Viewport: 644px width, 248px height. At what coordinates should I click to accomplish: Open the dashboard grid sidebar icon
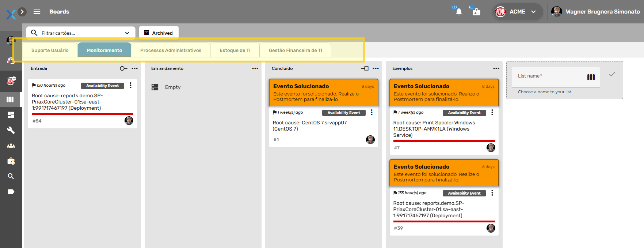(x=11, y=115)
